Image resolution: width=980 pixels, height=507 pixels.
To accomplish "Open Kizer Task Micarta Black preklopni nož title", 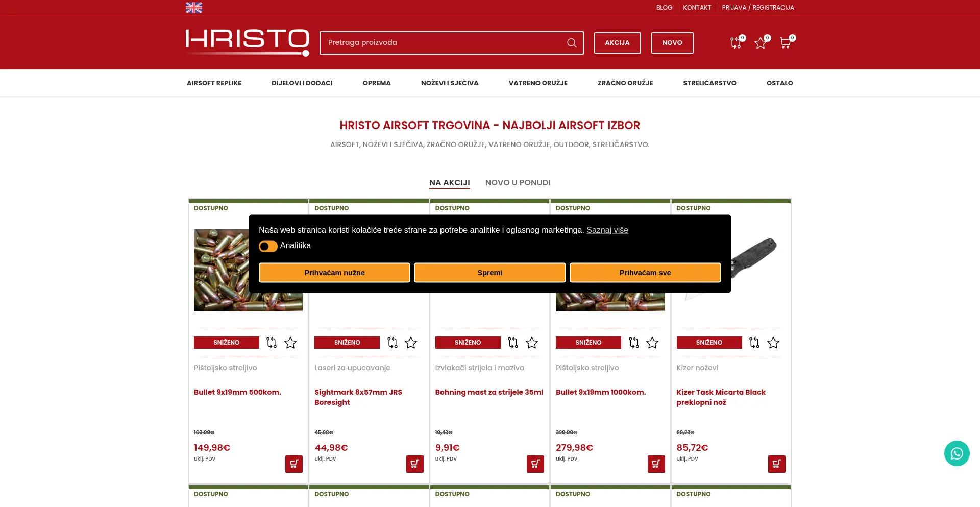I will point(721,397).
